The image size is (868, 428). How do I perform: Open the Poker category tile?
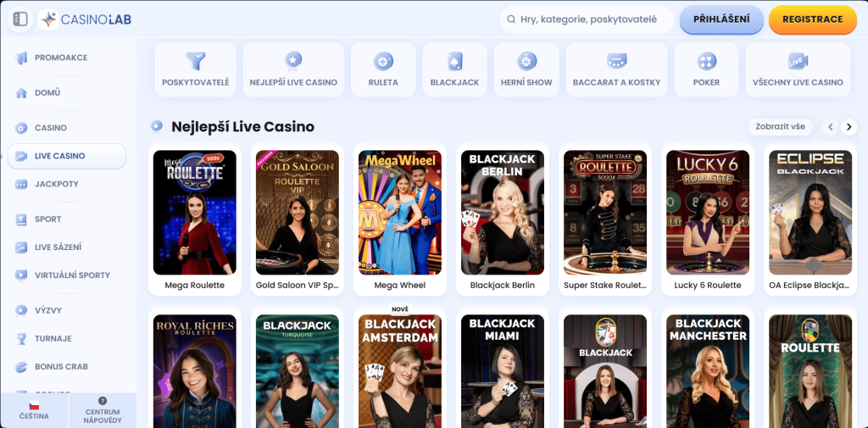pos(706,69)
